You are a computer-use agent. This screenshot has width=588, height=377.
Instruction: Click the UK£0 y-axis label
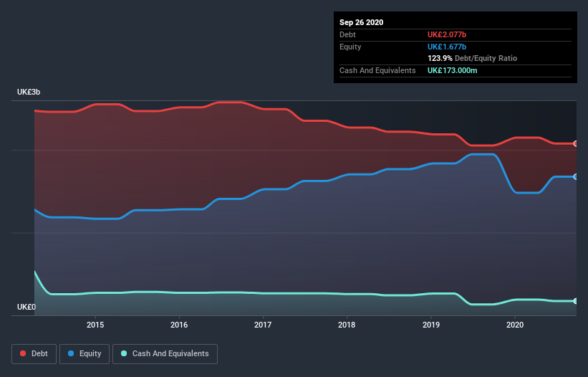26,307
